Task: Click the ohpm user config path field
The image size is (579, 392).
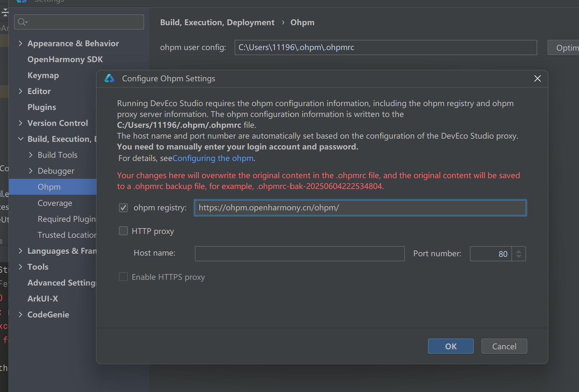Action: [386, 47]
